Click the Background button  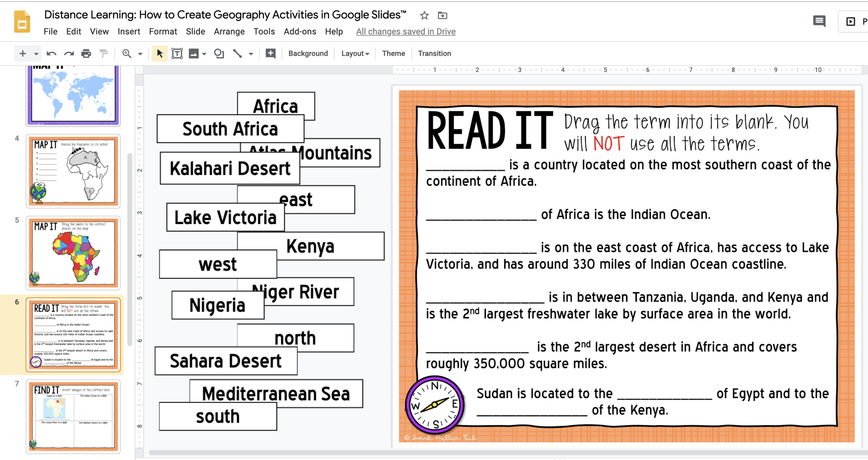[x=308, y=53]
